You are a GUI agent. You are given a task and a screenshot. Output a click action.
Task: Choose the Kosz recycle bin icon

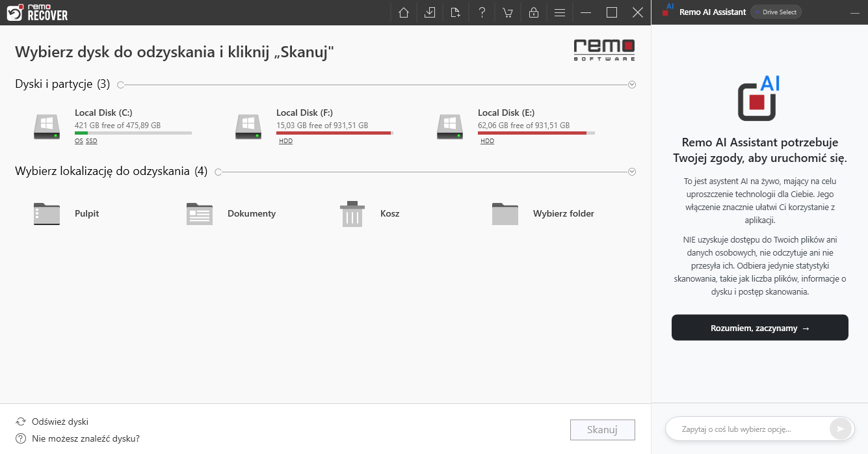pos(352,214)
